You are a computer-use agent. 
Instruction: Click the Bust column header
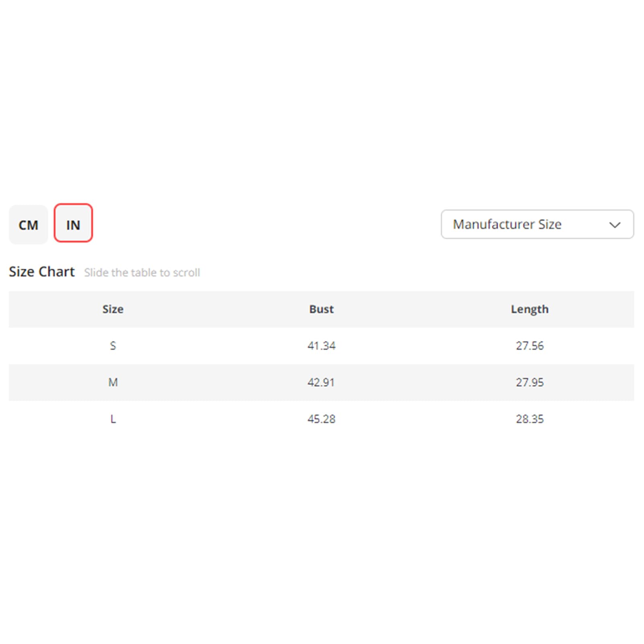pyautogui.click(x=321, y=309)
